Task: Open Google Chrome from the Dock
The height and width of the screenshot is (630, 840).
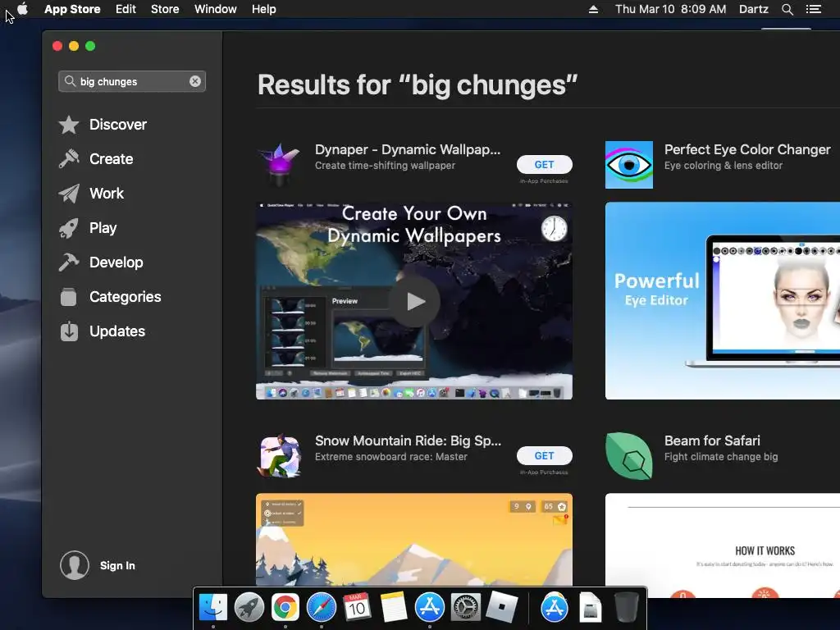Action: 285,607
